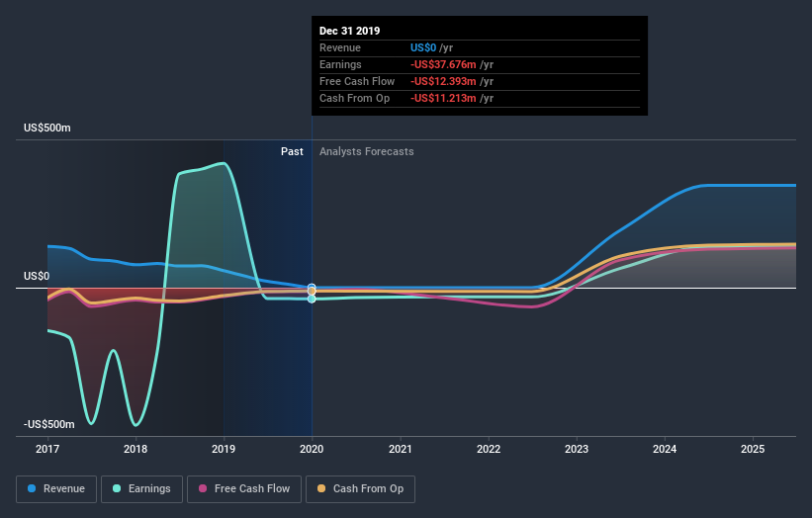Click the Cash From Op tooltip row label
The height and width of the screenshot is (518, 812).
[354, 98]
